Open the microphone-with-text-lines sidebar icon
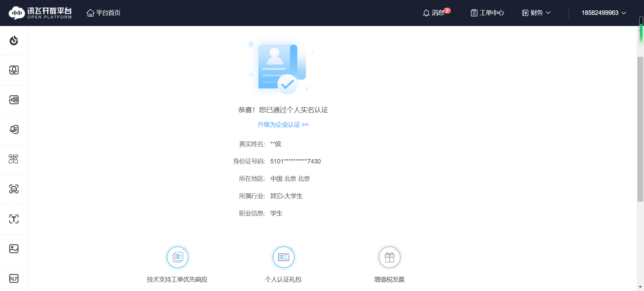This screenshot has width=644, height=291. pyautogui.click(x=14, y=130)
